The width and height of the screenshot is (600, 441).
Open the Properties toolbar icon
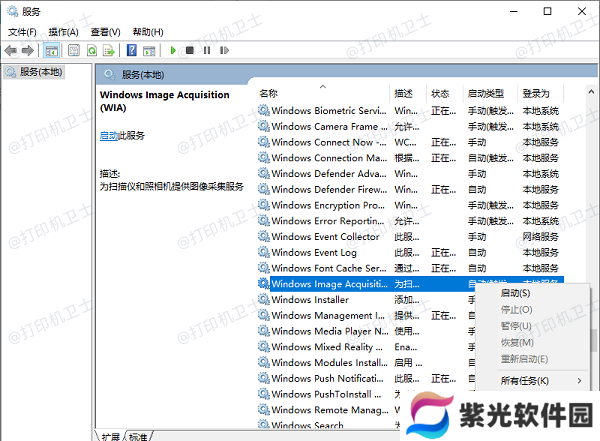74,51
